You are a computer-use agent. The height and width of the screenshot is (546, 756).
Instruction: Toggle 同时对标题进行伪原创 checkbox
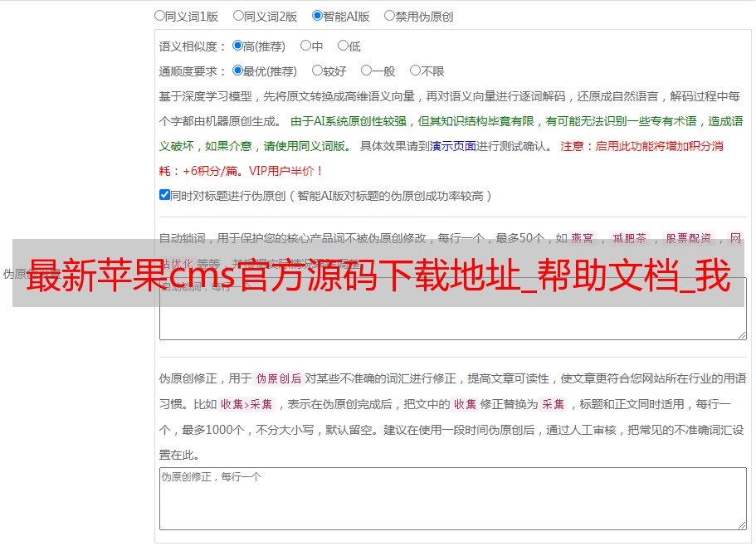[164, 195]
